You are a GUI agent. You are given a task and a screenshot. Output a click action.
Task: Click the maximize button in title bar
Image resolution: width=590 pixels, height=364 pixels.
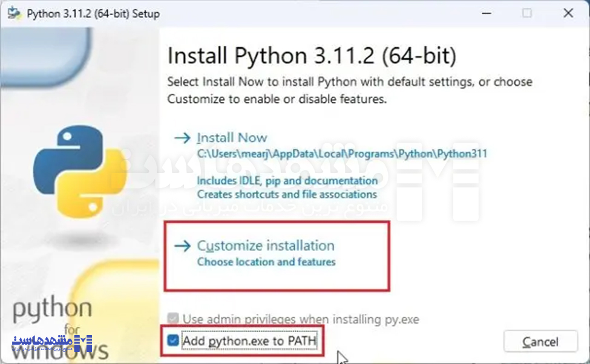(x=526, y=13)
